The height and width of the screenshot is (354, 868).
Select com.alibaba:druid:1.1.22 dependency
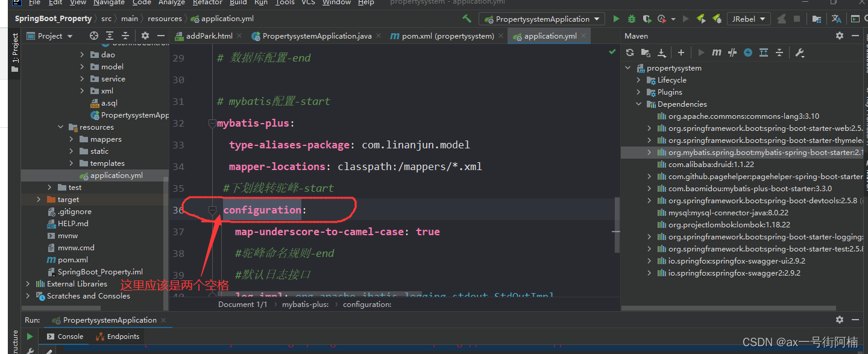click(x=711, y=165)
